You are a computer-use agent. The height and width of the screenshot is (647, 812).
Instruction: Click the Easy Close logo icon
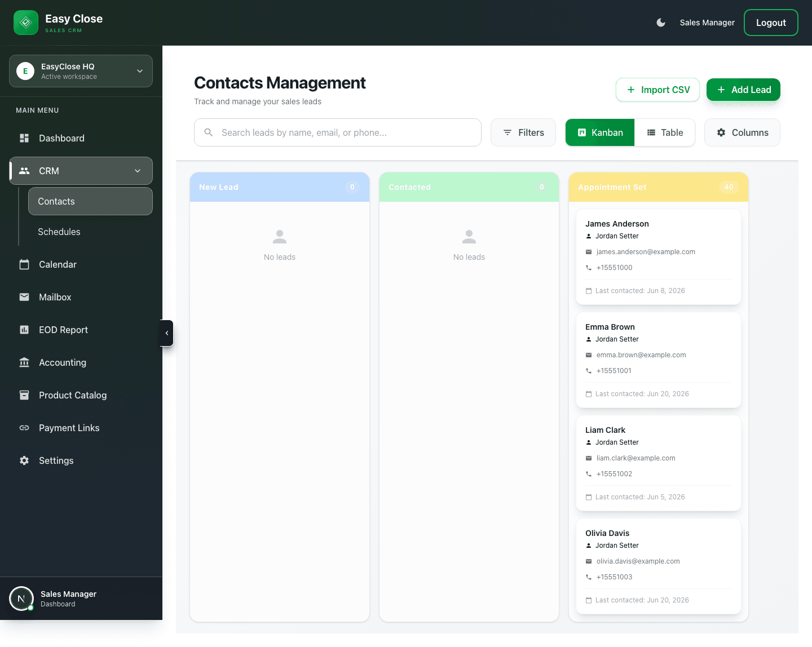point(26,23)
